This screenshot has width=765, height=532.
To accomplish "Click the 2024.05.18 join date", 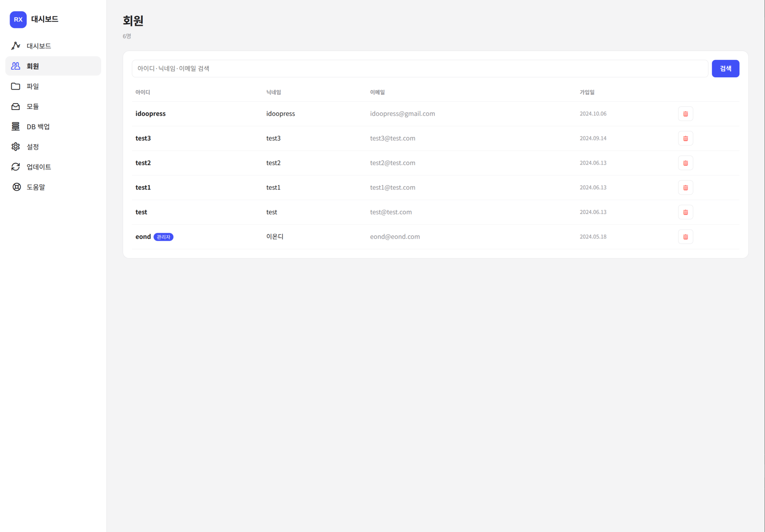I will [x=593, y=237].
